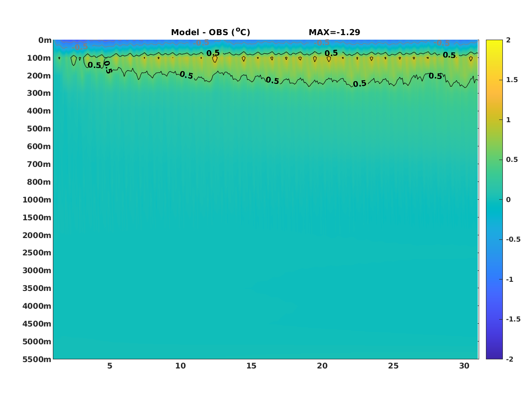532x399 pixels.
Task: Click the x-axis tick label '20'
Action: click(322, 366)
